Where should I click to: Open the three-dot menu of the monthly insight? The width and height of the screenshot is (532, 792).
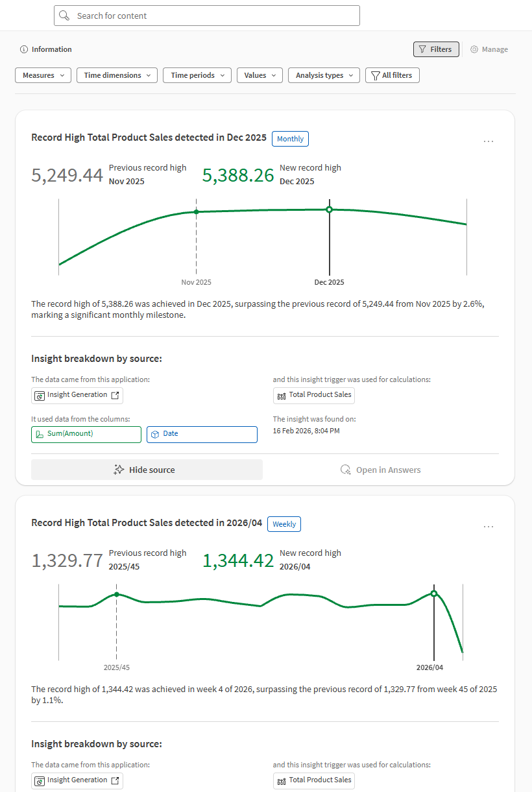click(488, 141)
